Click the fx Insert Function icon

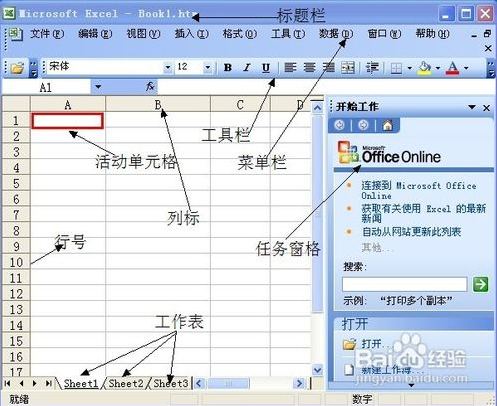(x=150, y=87)
